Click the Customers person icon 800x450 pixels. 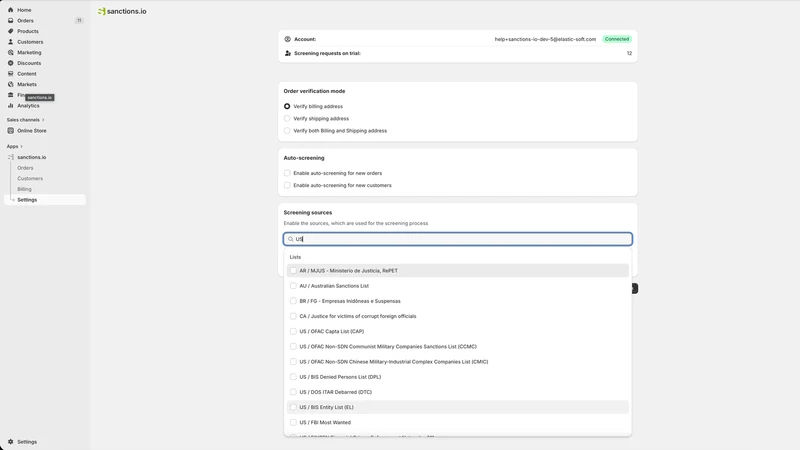(x=10, y=42)
